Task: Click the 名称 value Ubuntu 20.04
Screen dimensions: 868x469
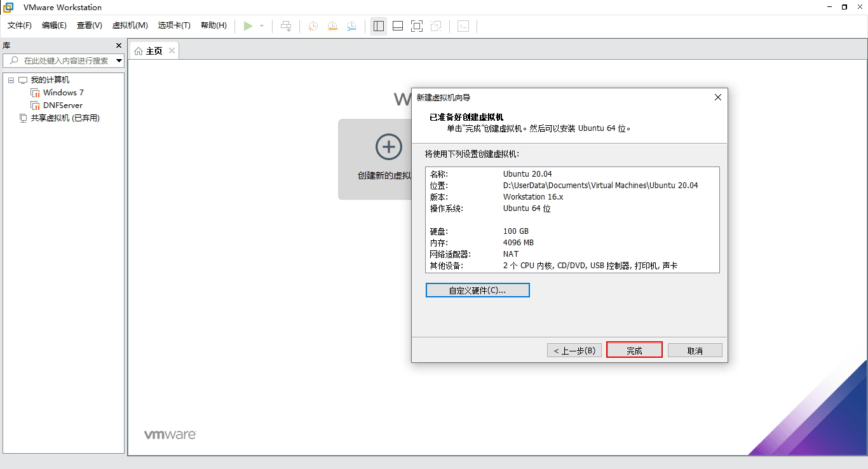Action: pyautogui.click(x=527, y=173)
